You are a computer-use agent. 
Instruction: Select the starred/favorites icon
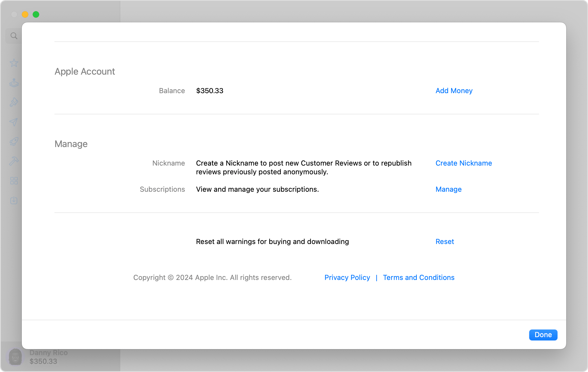click(13, 63)
